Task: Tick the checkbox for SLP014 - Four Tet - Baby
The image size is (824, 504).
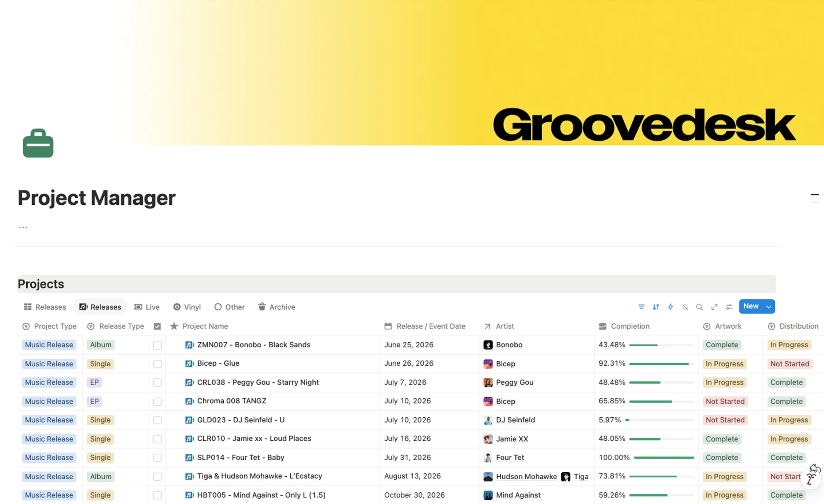Action: pyautogui.click(x=157, y=458)
